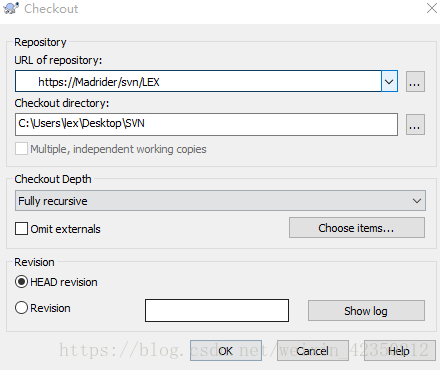Open Help for the Checkout dialog
This screenshot has height=370, width=440.
point(399,351)
